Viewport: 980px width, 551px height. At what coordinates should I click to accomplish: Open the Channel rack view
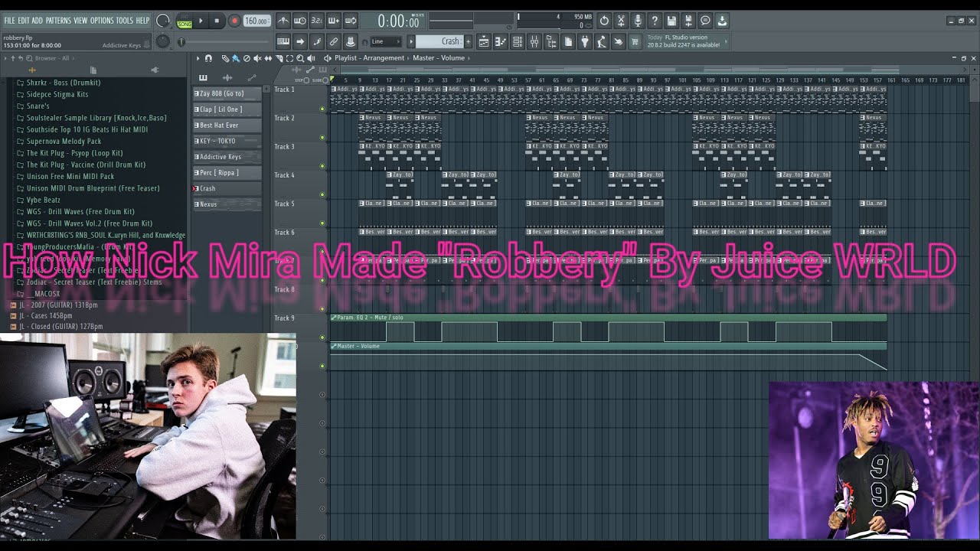point(517,41)
